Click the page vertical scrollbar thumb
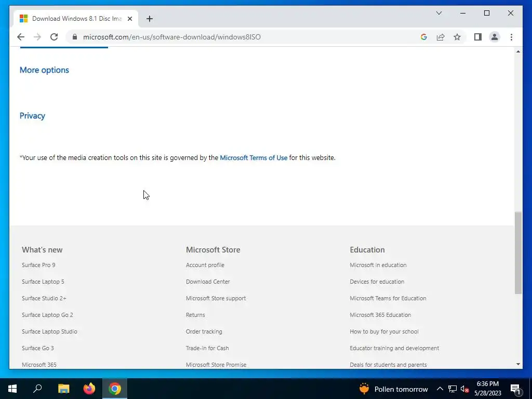 point(518,253)
